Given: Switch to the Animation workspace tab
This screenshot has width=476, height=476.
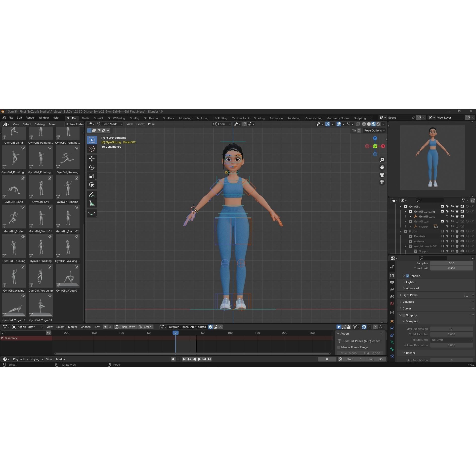Looking at the screenshot, I should coord(276,118).
